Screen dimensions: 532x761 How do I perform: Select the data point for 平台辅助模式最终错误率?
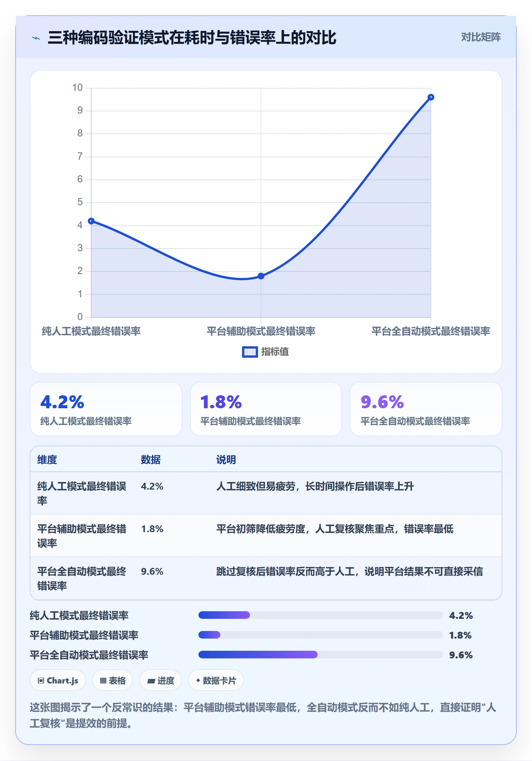pos(261,276)
